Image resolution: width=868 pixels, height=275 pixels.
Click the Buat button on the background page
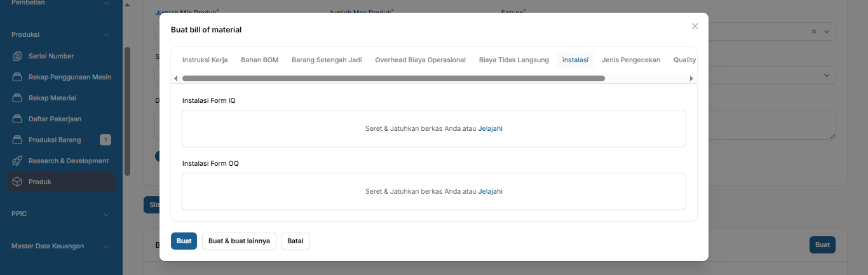(822, 245)
